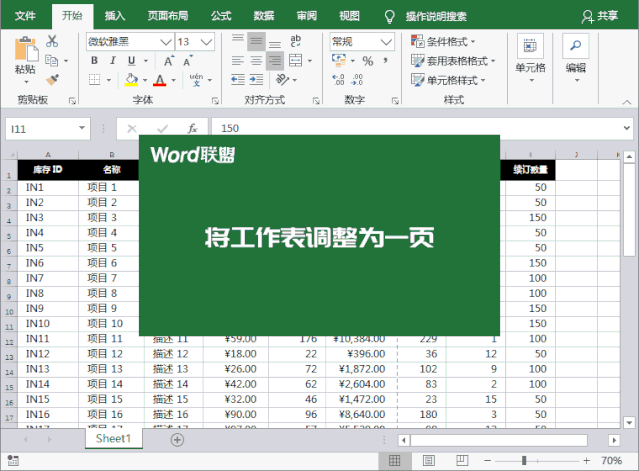Apply the red font color A
Screen dimensions: 639x471
[x=160, y=80]
